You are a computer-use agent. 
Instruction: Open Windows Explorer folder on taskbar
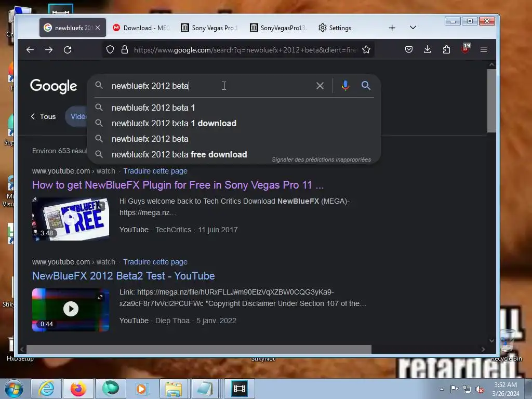174,389
